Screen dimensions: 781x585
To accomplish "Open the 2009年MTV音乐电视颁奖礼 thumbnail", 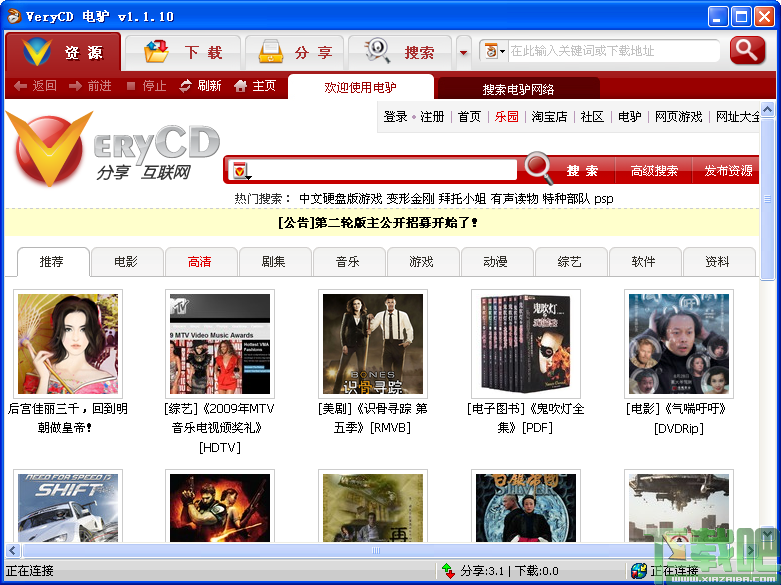I will click(x=220, y=344).
